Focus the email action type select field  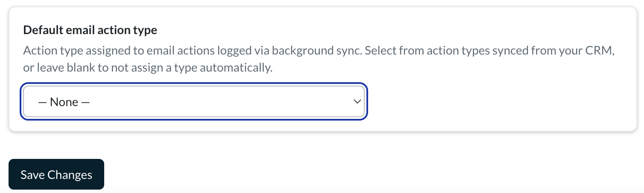194,102
